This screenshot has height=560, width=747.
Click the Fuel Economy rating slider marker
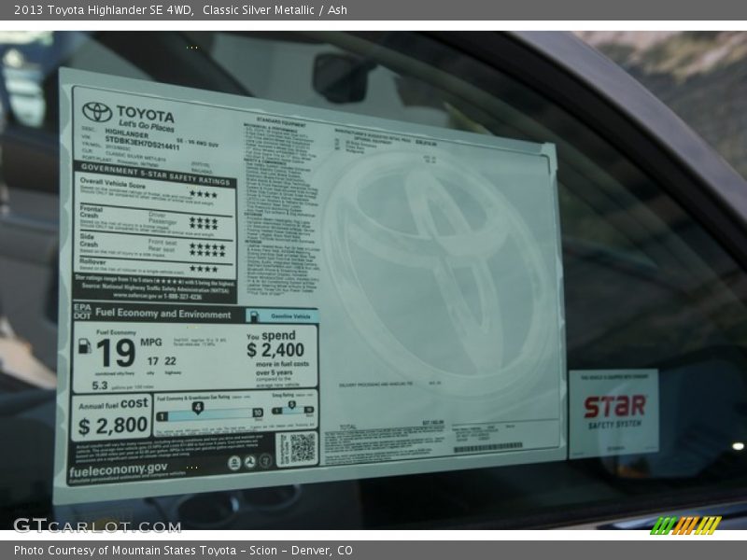pos(198,406)
